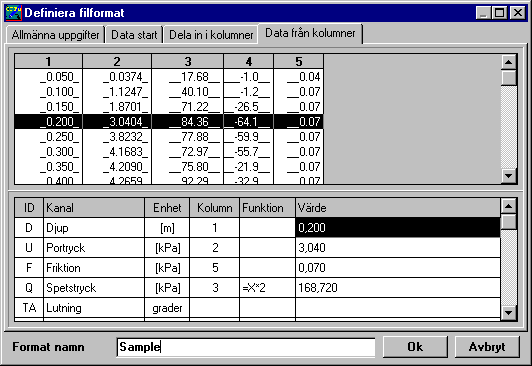532x366 pixels.
Task: Open the Dela in i kolumner tab
Action: (211, 35)
